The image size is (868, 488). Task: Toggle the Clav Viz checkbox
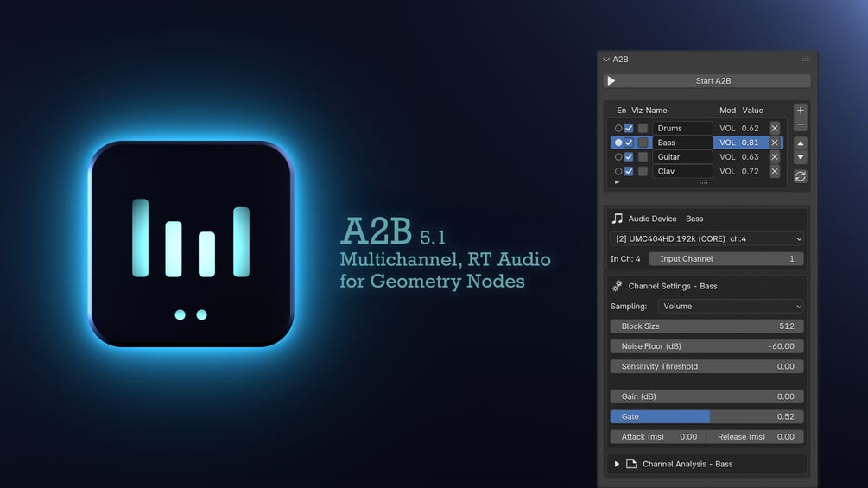click(643, 171)
